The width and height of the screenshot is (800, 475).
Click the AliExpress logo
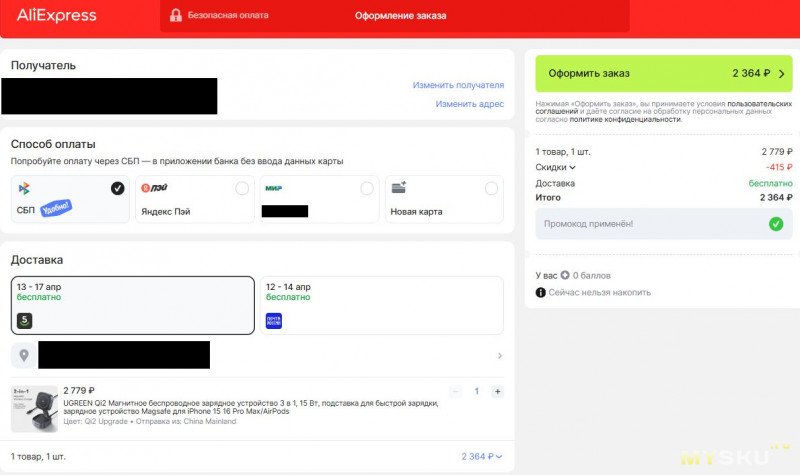tap(57, 15)
